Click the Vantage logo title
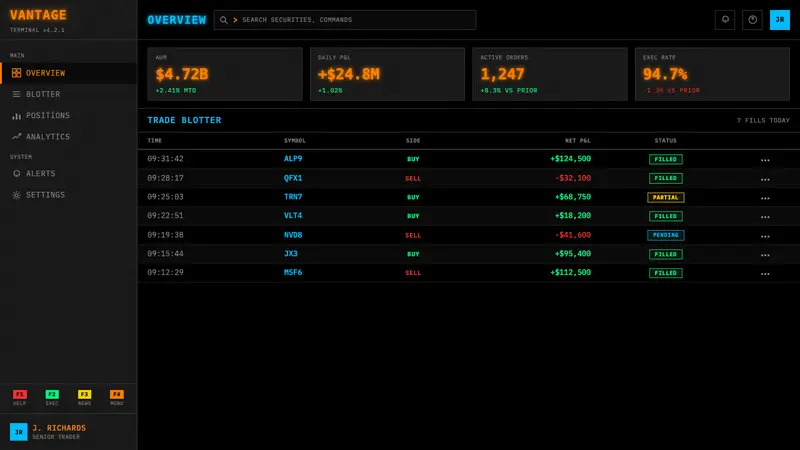The image size is (800, 450). (38, 15)
